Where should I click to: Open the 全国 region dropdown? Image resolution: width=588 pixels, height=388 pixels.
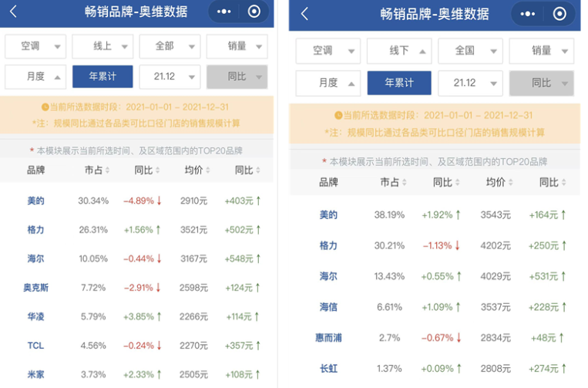click(470, 51)
